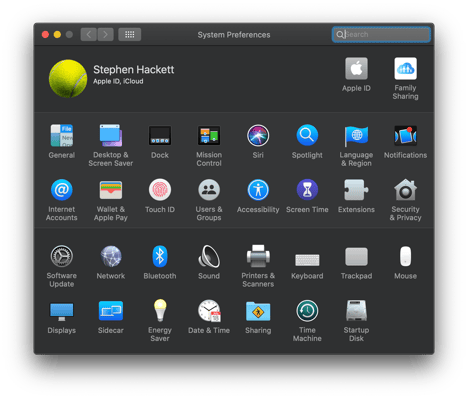Click the magnifier icon in search field
The width and height of the screenshot is (468, 399).
tap(340, 34)
